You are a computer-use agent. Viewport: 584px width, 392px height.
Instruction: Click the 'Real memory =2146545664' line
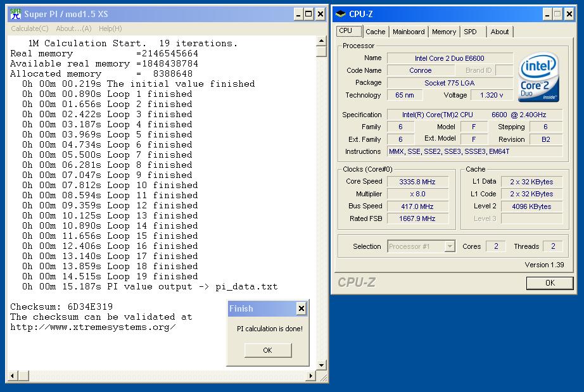(x=105, y=54)
